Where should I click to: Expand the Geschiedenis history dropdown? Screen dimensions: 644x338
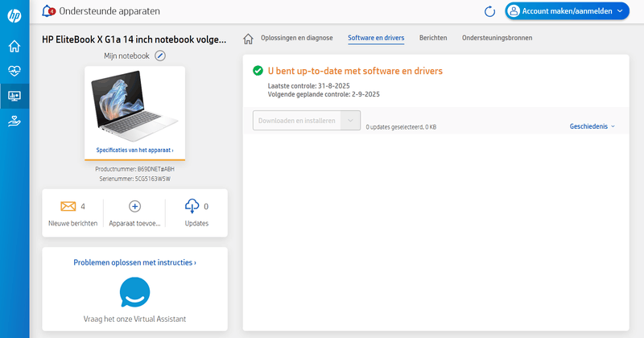tap(592, 126)
